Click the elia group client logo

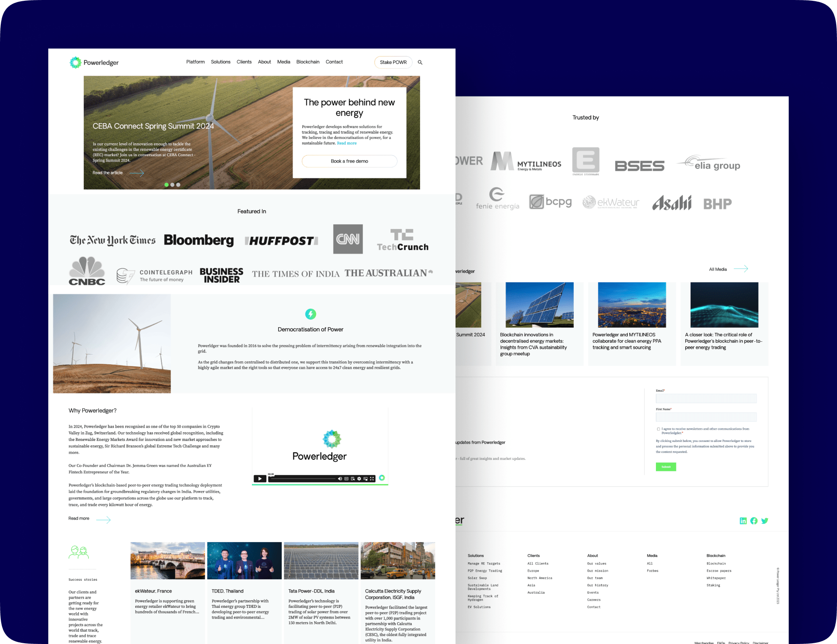click(x=709, y=163)
